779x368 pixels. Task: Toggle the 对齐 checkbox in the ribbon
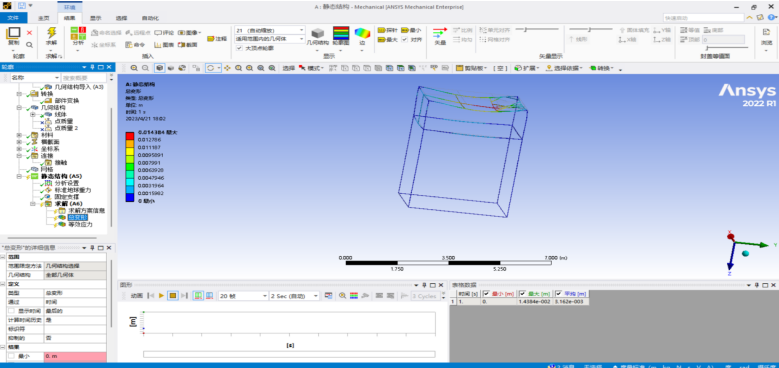click(404, 39)
